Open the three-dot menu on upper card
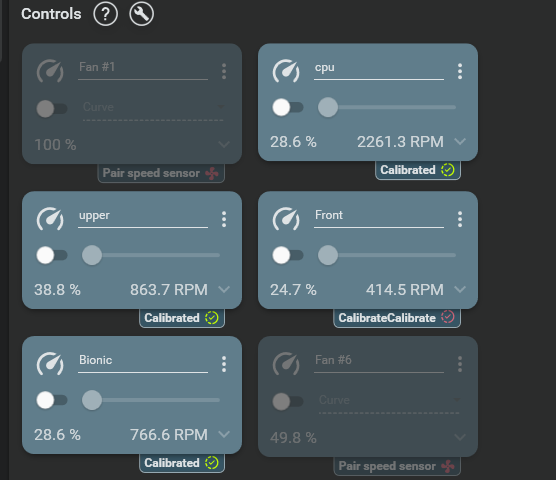Image resolution: width=556 pixels, height=480 pixels. point(224,219)
